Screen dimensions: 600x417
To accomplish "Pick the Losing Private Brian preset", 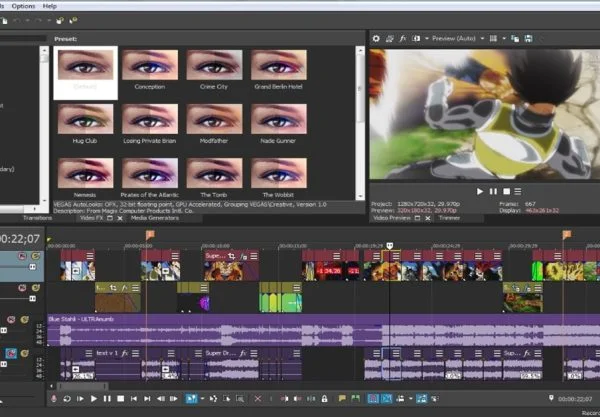I will (150, 124).
